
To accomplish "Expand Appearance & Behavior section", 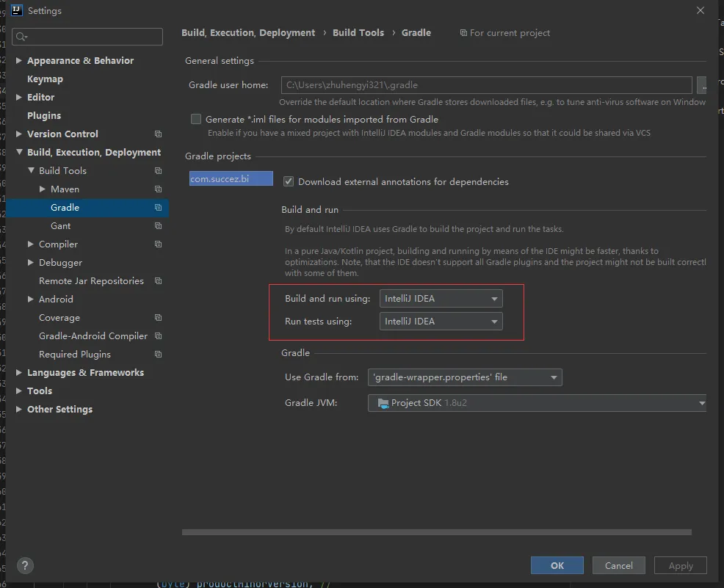I will 19,60.
